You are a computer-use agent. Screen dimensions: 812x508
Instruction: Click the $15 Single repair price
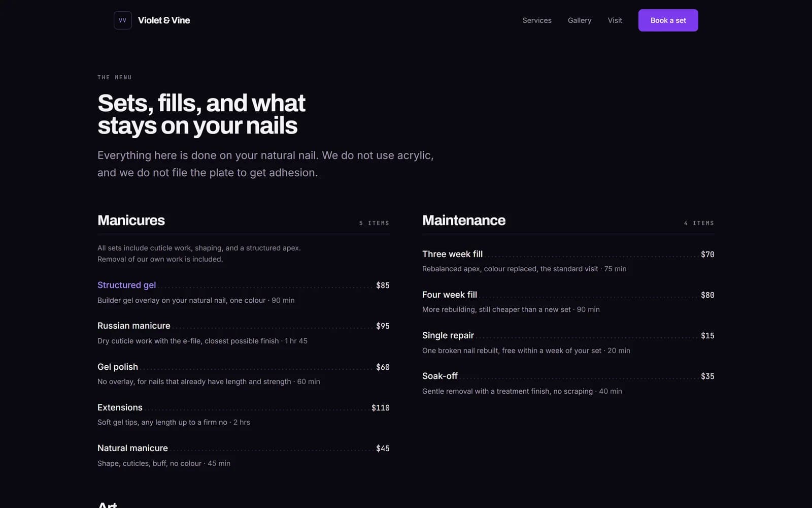tap(707, 336)
